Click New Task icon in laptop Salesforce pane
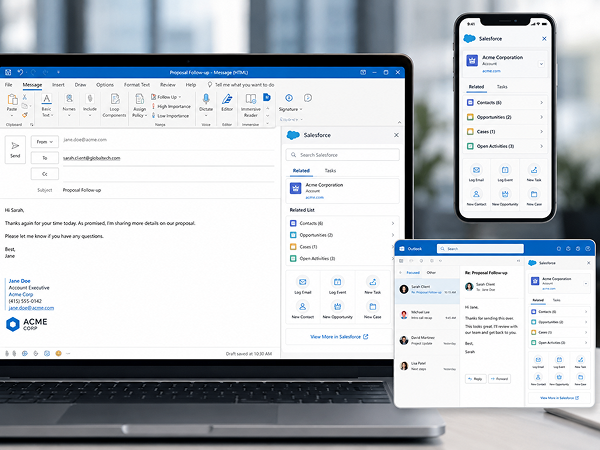The height and width of the screenshot is (450, 600). [372, 282]
